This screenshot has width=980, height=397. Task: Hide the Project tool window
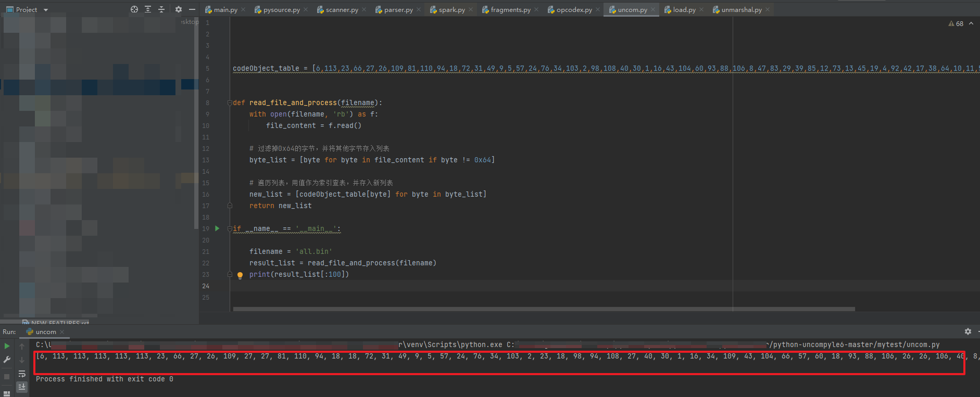pyautogui.click(x=192, y=9)
